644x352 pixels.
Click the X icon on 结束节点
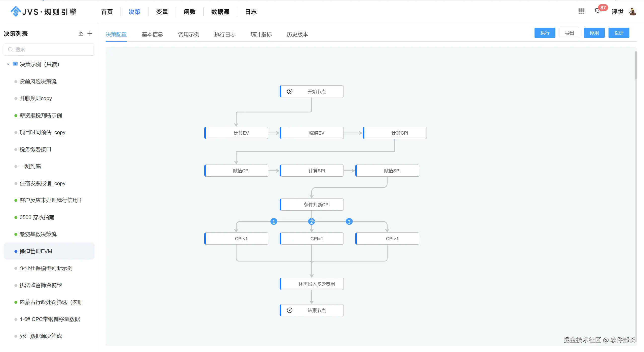click(x=290, y=310)
